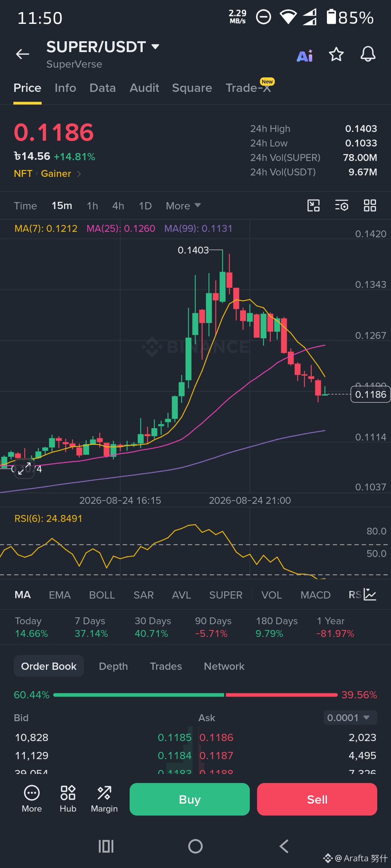Toggle the SAR indicator
Screen dimensions: 391x868
[x=144, y=595]
